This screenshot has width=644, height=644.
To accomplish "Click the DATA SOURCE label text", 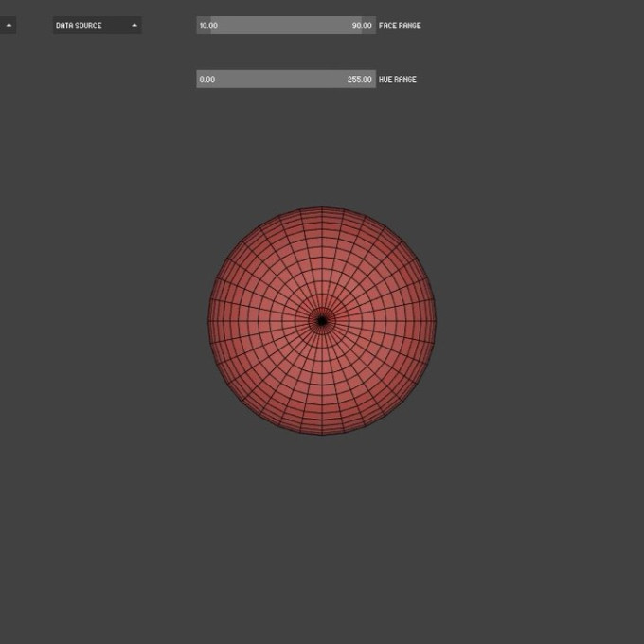I will click(79, 26).
